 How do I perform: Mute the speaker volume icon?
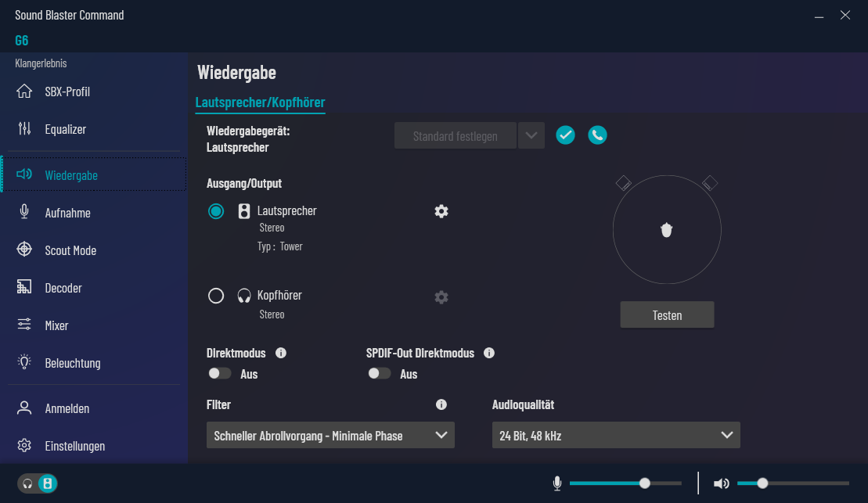point(722,483)
